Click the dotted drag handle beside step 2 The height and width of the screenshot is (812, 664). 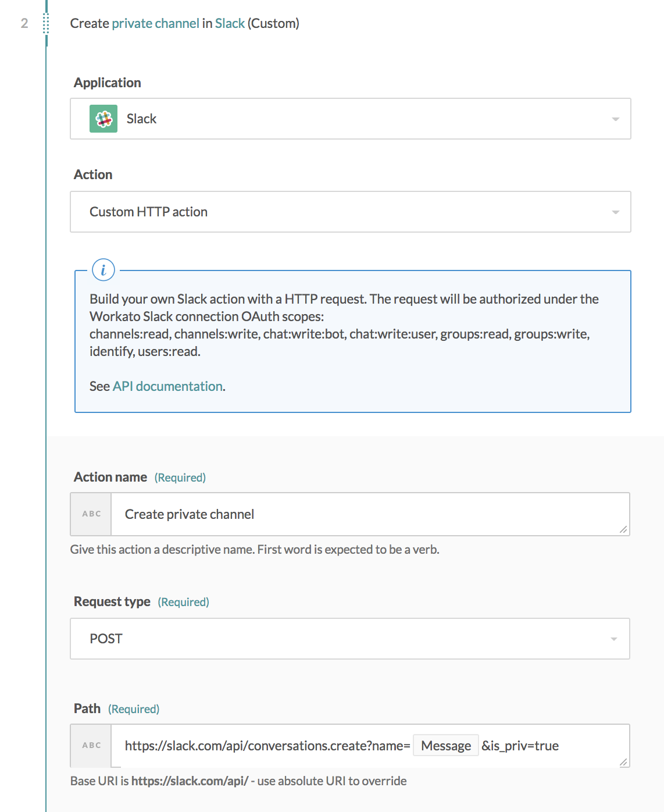pos(46,24)
